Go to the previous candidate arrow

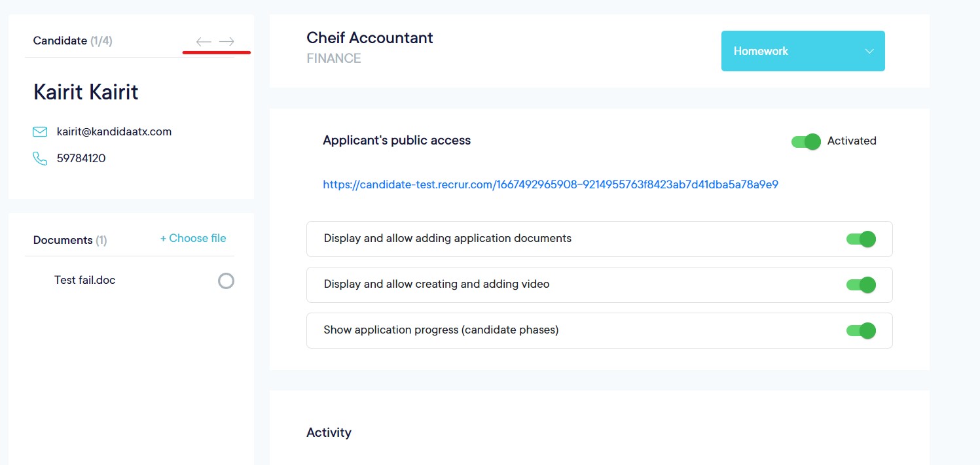[x=204, y=42]
